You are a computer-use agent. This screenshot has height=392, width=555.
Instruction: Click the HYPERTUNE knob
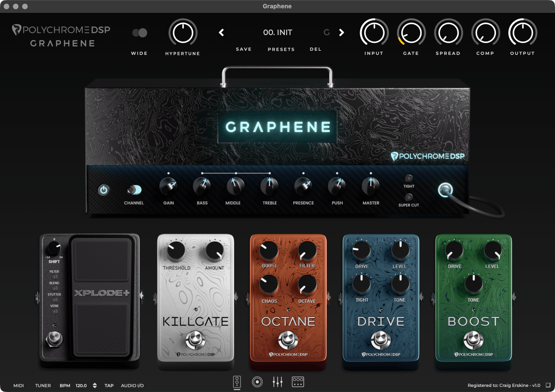[183, 32]
